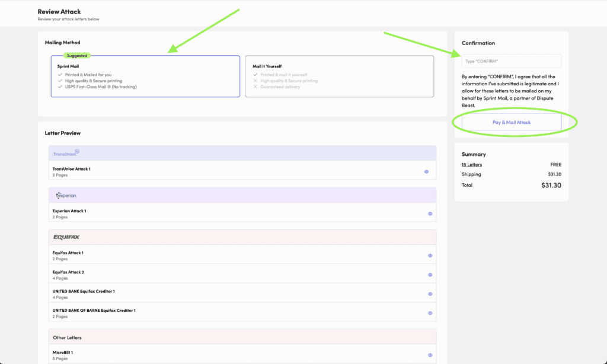Click the Experian logo header
607x364 pixels.
pyautogui.click(x=66, y=195)
